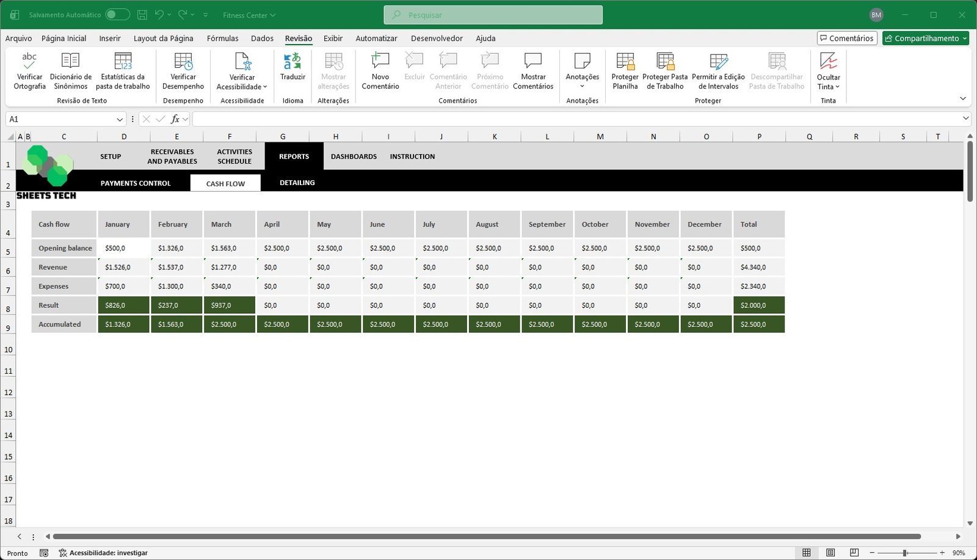Click Proteger Pasta de Trabalho icon
The image size is (977, 560).
point(665,61)
